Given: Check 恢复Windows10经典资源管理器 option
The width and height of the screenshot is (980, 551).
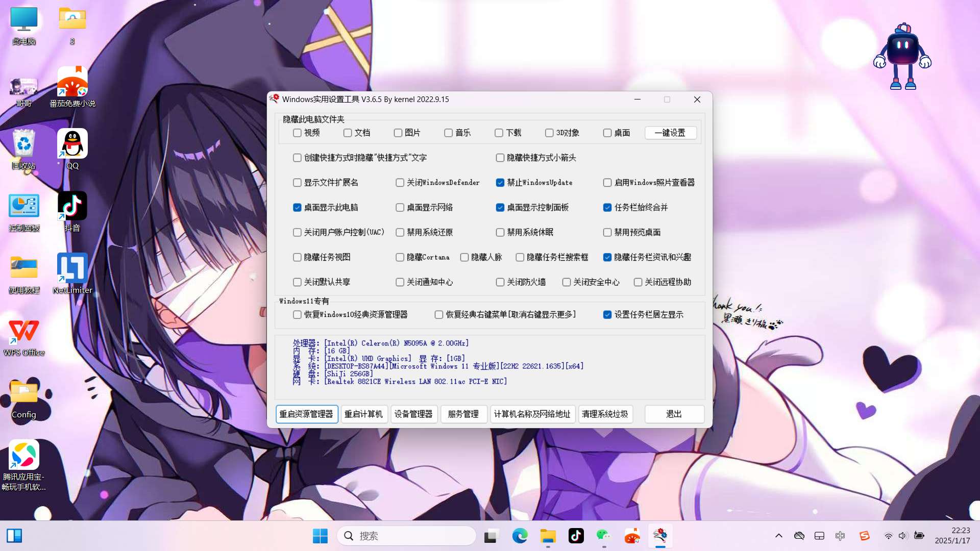Looking at the screenshot, I should click(x=297, y=315).
